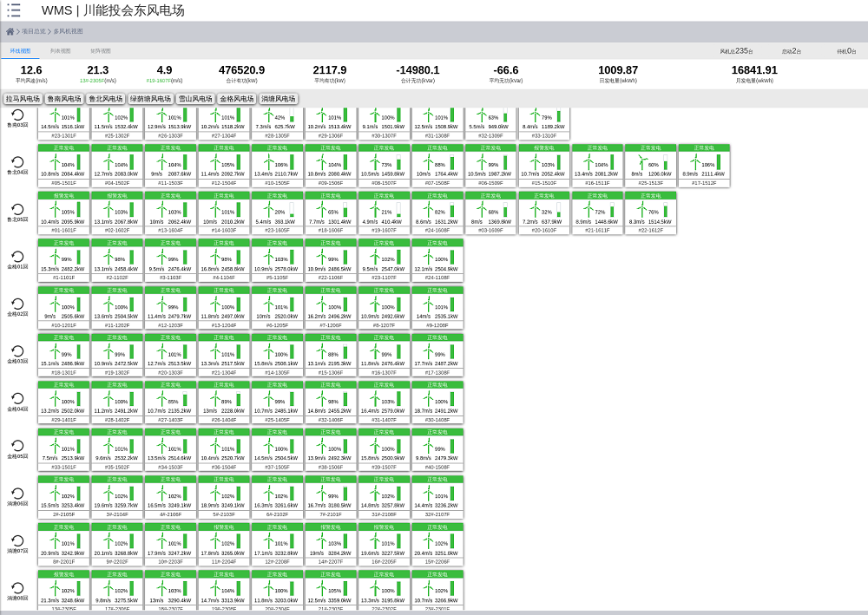
Task: Click the refresh icon for 金格01回
Action: [17, 257]
